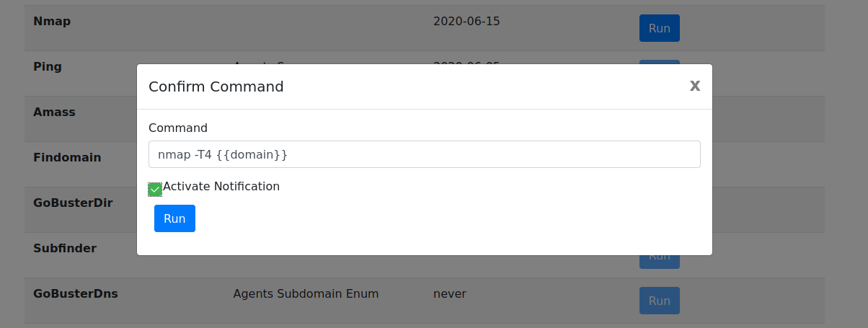
Task: Select the Nmap tool name
Action: 52,21
